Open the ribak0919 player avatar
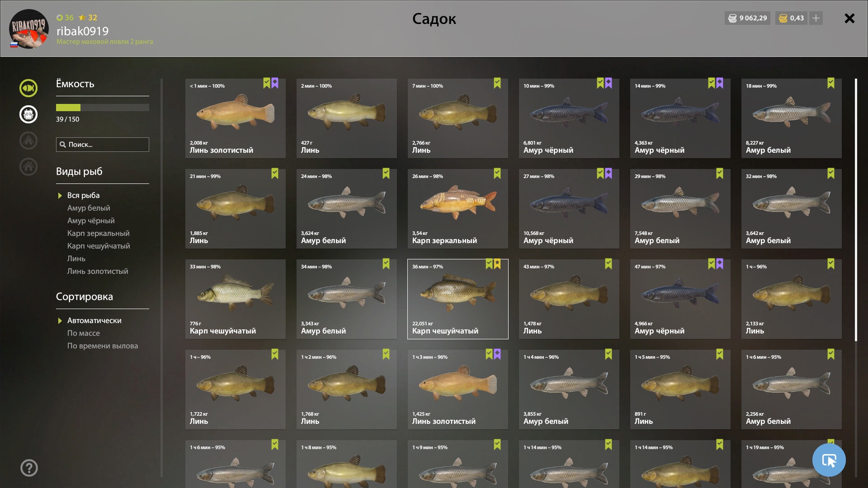Viewport: 868px width, 488px height. [x=29, y=29]
